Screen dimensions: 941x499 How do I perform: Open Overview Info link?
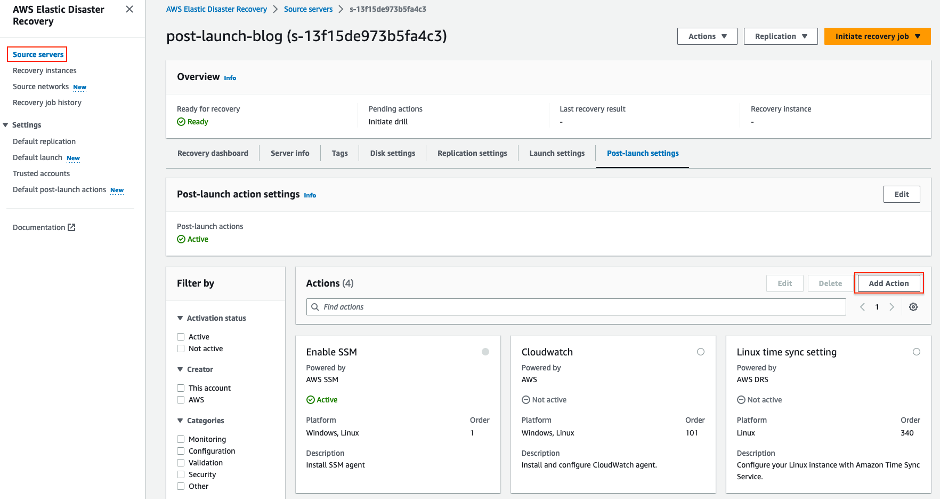click(x=230, y=78)
